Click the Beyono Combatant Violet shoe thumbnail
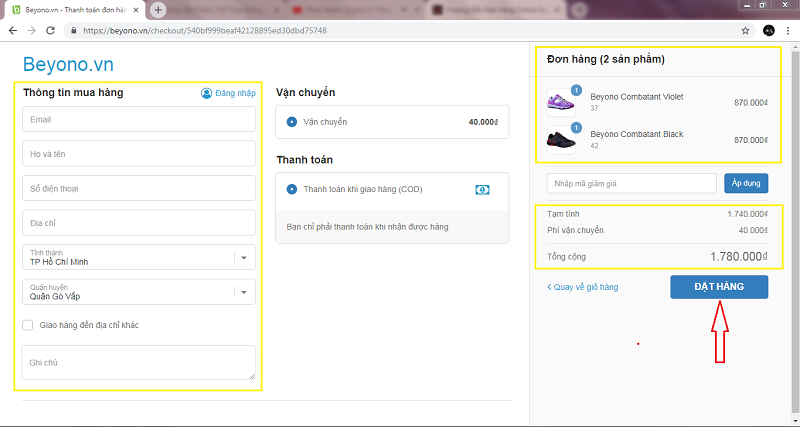 [x=561, y=102]
